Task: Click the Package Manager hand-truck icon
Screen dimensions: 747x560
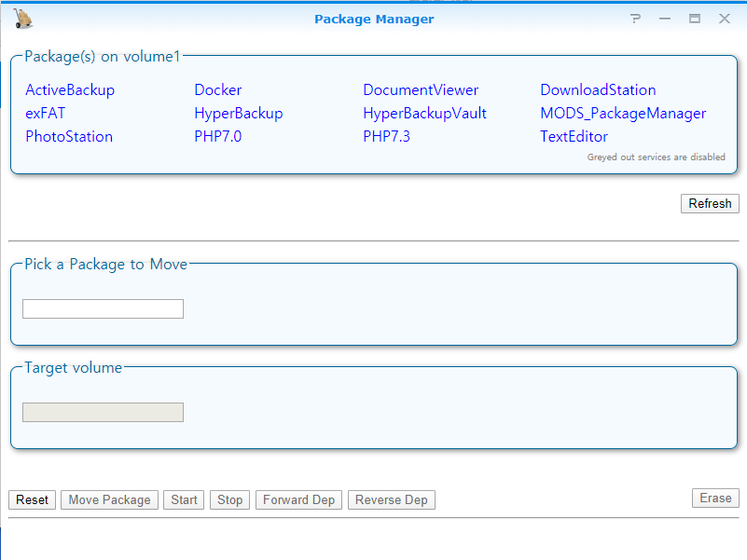Action: (22, 19)
